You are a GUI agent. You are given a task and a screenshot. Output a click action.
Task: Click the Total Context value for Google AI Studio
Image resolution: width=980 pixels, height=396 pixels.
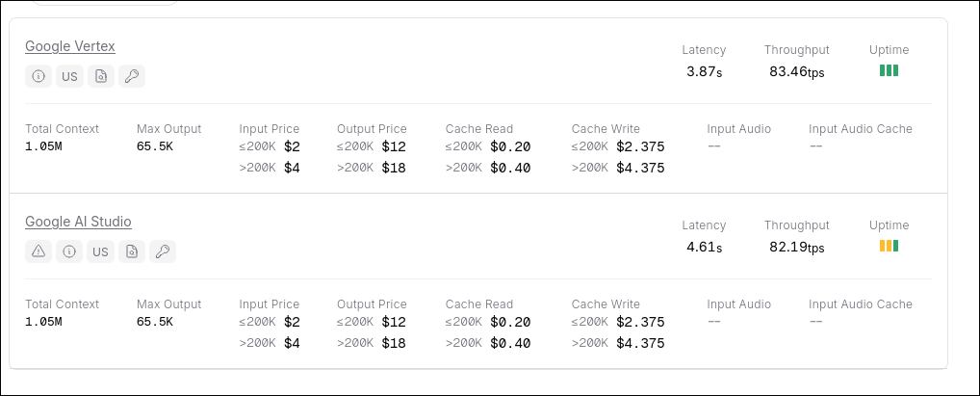pyautogui.click(x=43, y=322)
